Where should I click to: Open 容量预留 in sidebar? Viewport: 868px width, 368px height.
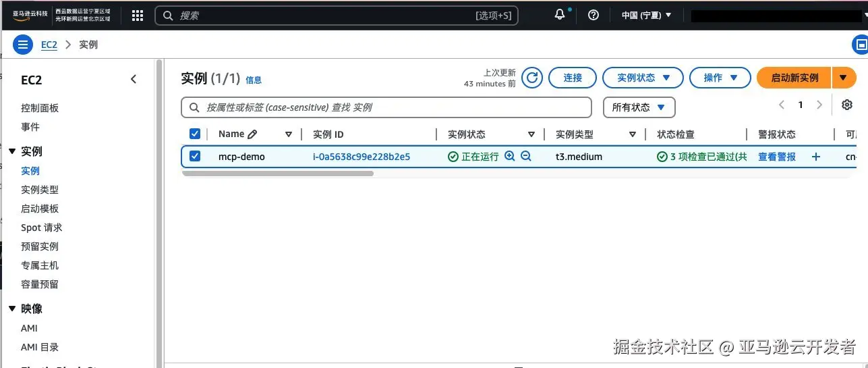[40, 284]
